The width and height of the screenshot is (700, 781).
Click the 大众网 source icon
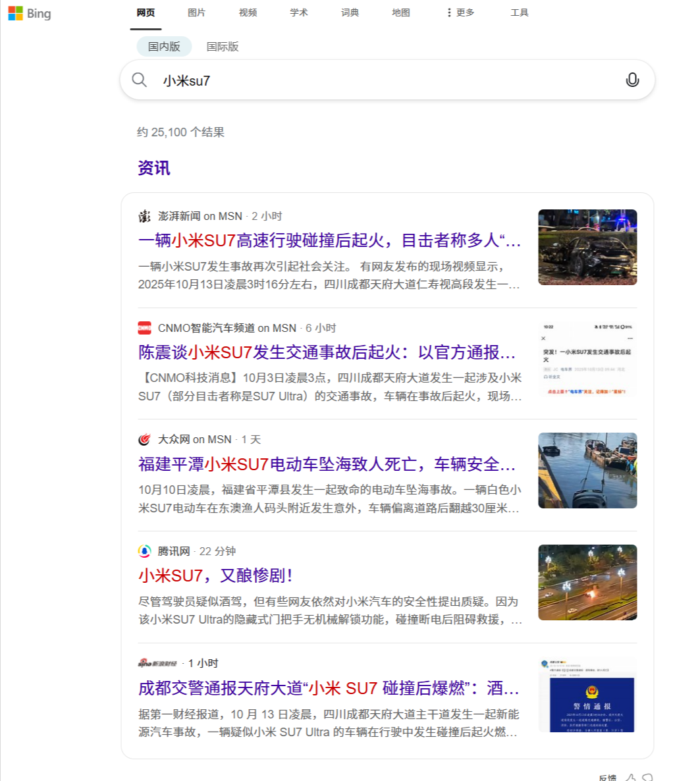(144, 439)
